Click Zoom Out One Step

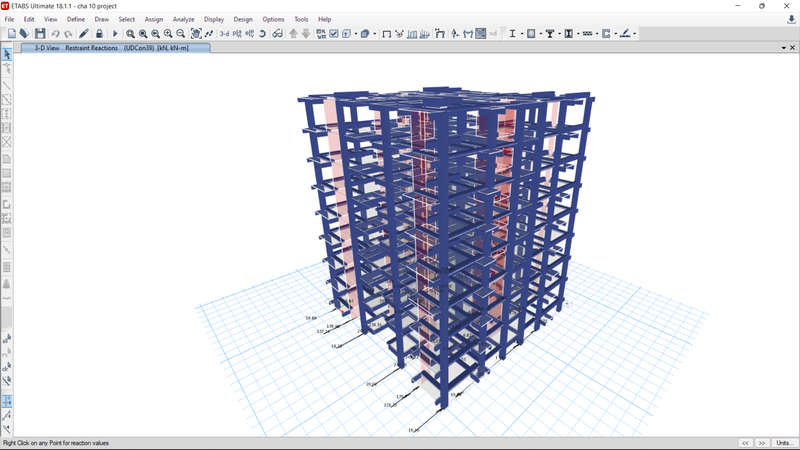coord(181,34)
